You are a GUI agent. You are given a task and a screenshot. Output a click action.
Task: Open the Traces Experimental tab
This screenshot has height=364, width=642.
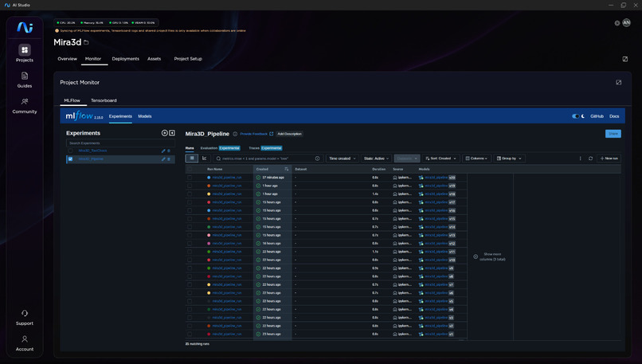tap(265, 148)
